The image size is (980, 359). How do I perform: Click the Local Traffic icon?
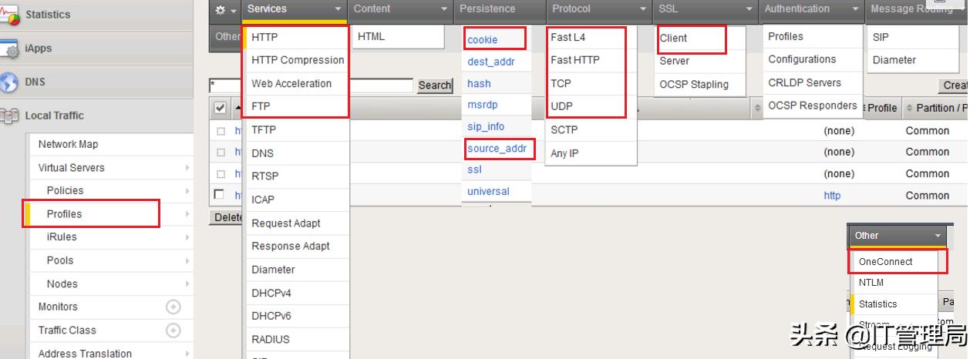[x=10, y=116]
